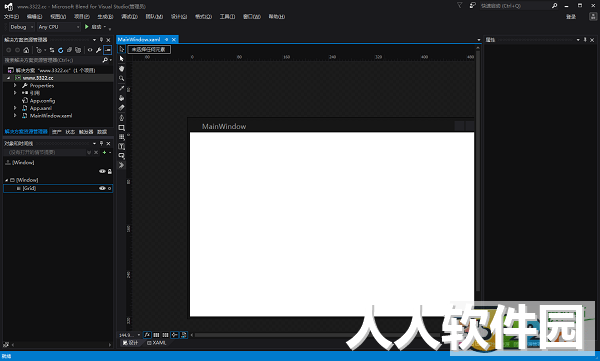This screenshot has height=361, width=600.
Task: Pick the Eyedropper tool
Action: click(x=122, y=88)
